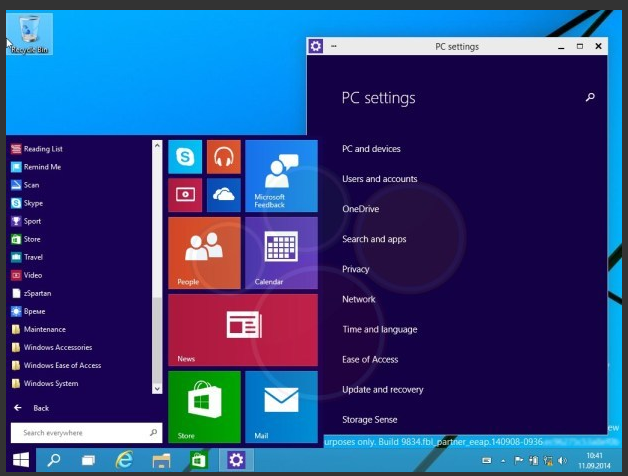The image size is (628, 476).
Task: Open Sport from app list
Action: point(26,221)
